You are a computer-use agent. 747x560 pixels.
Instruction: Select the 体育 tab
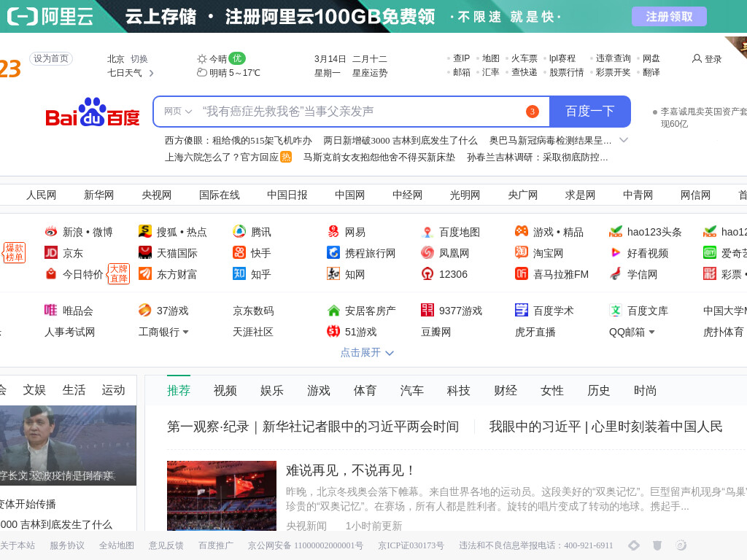(365, 391)
